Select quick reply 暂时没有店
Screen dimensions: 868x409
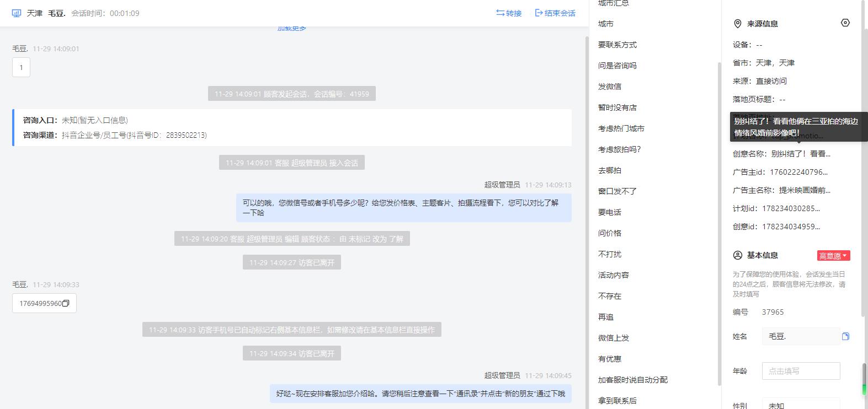pos(617,107)
